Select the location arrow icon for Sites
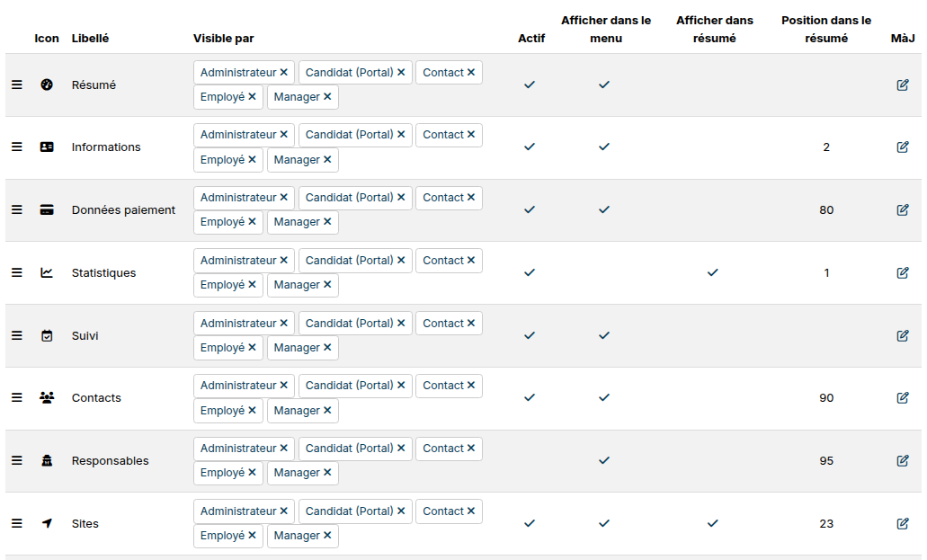 (x=47, y=523)
